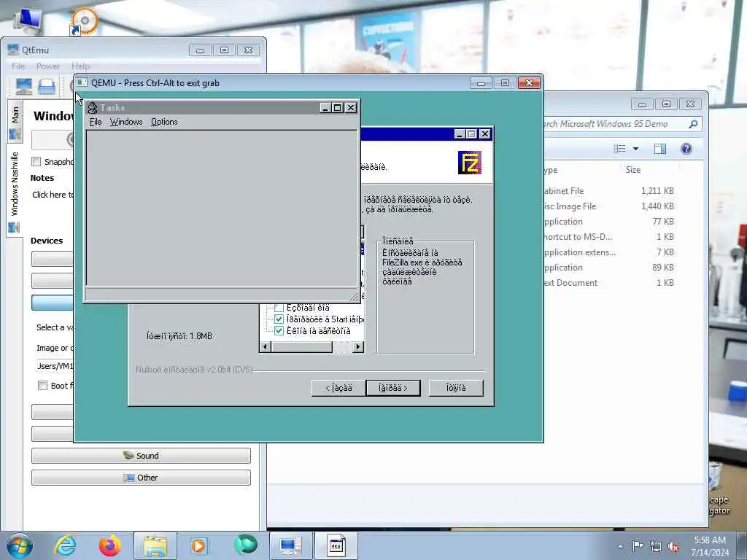This screenshot has height=560, width=747.
Task: Click the QtEmu open machine toolbar icon
Action: (47, 87)
